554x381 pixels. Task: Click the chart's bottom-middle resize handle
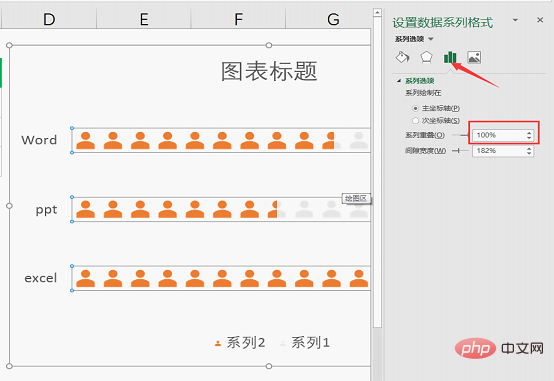[269, 366]
